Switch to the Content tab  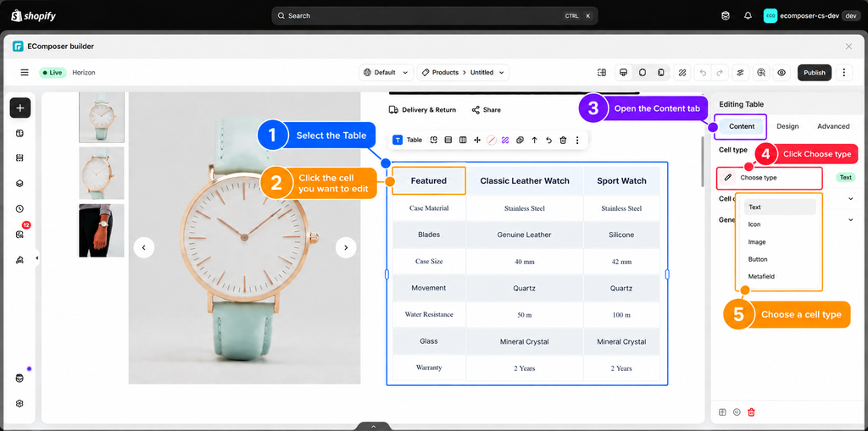[741, 126]
